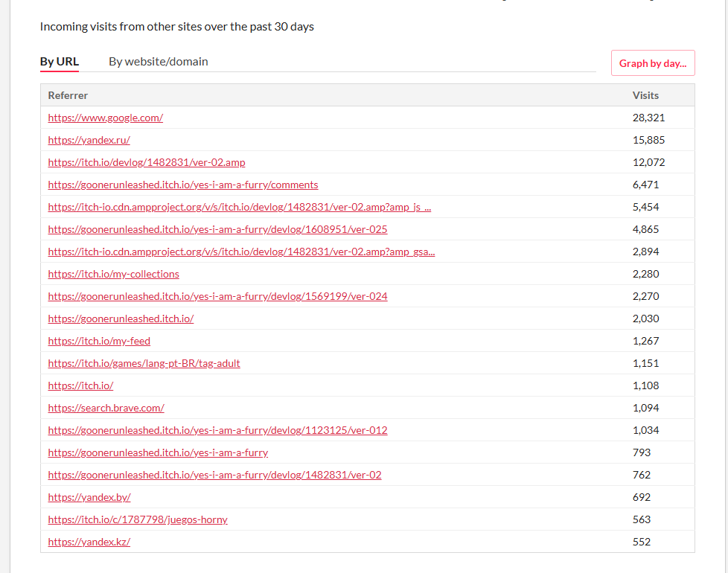This screenshot has width=728, height=573.
Task: Select the 2,270 visits value
Action: click(x=646, y=296)
